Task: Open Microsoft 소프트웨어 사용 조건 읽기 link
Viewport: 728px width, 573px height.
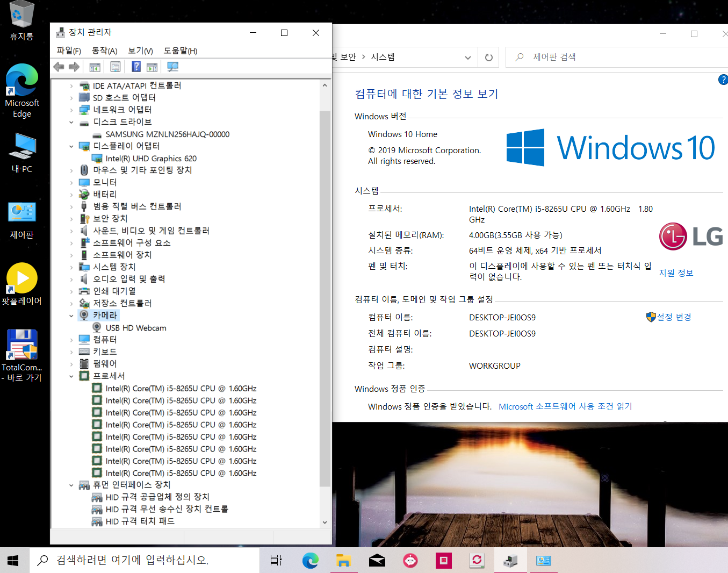Action: click(566, 406)
